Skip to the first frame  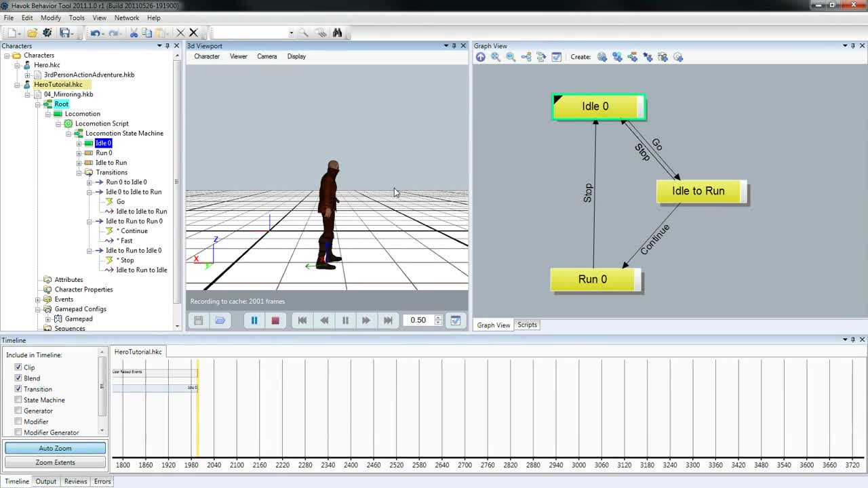302,321
